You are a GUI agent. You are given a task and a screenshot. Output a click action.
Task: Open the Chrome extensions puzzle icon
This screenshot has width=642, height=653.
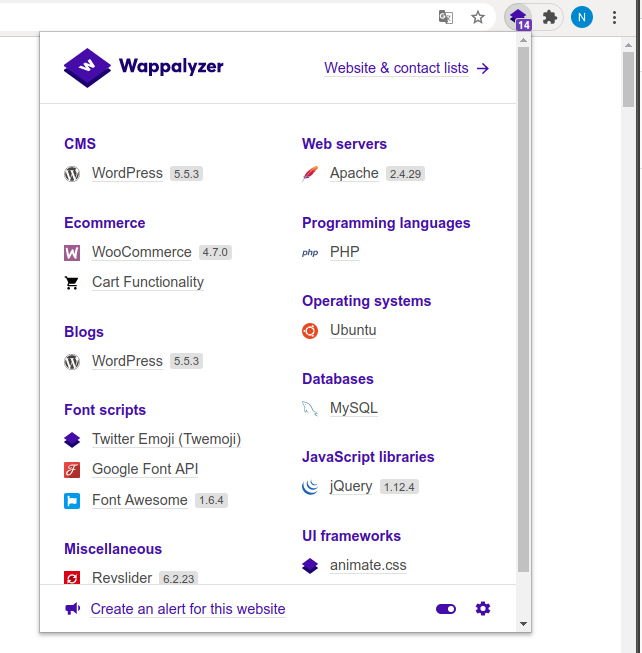tap(550, 17)
